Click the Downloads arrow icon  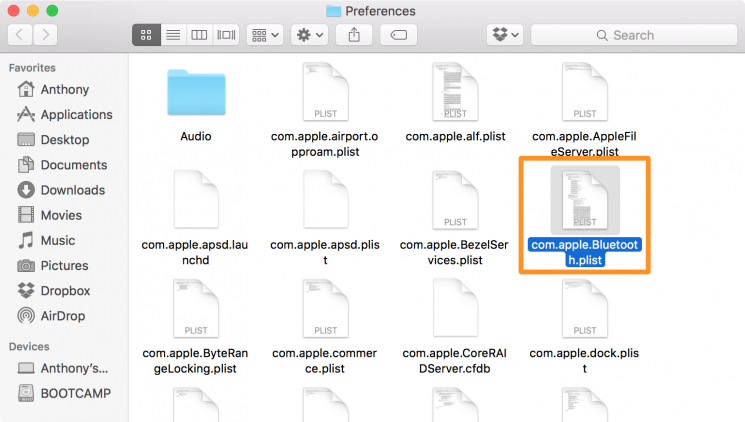tap(26, 190)
